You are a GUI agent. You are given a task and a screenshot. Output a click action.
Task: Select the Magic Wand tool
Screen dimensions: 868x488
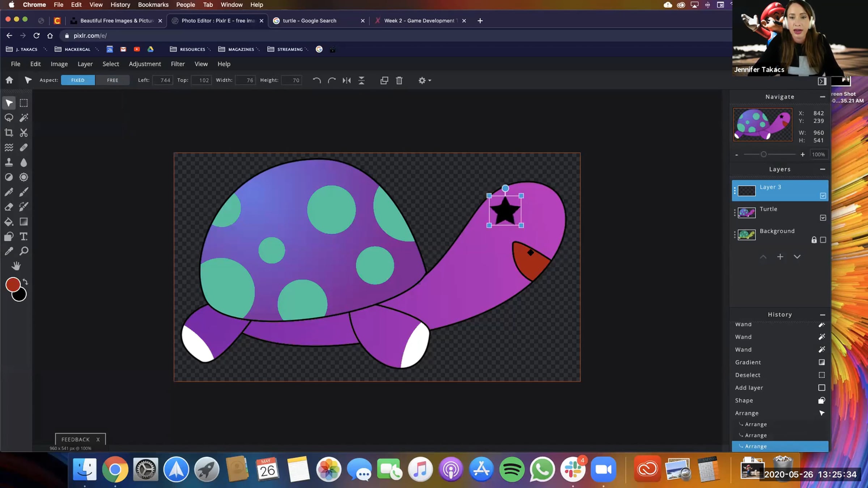pyautogui.click(x=24, y=118)
